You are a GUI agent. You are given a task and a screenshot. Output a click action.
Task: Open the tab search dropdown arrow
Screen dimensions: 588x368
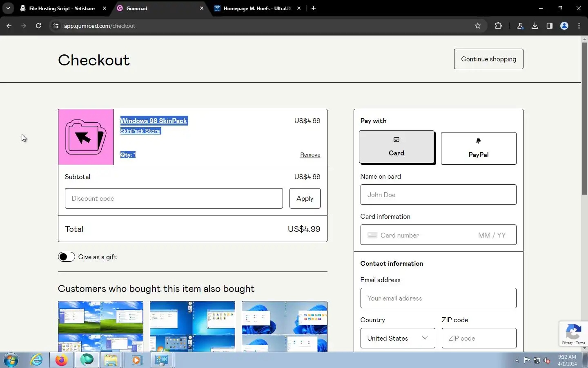click(8, 8)
